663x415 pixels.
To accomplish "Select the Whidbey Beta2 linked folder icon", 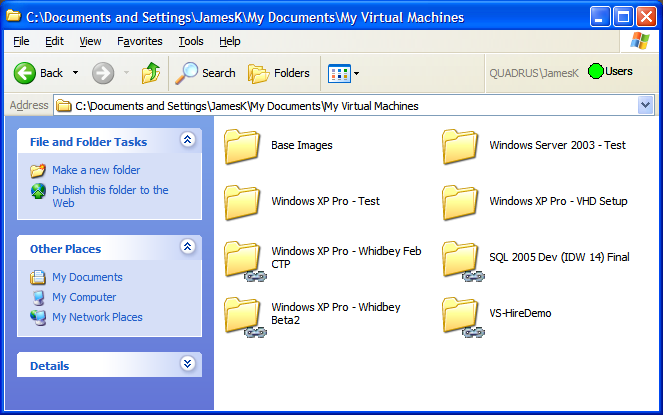I will pos(244,317).
